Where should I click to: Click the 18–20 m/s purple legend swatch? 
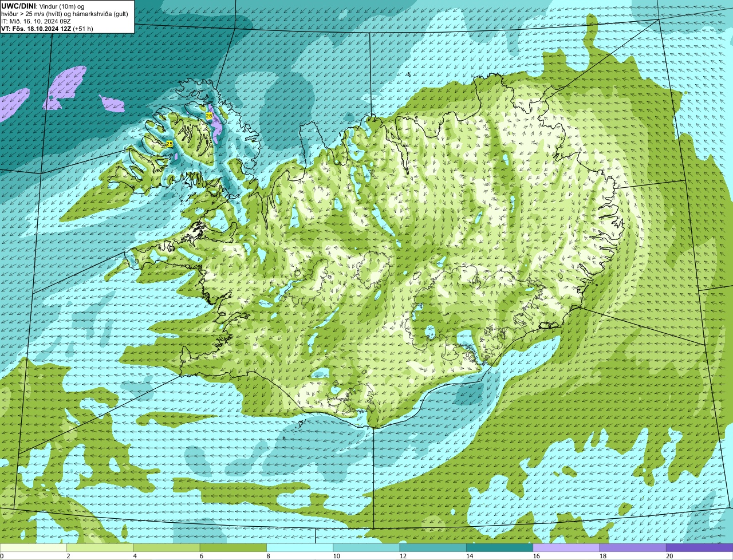click(x=633, y=548)
